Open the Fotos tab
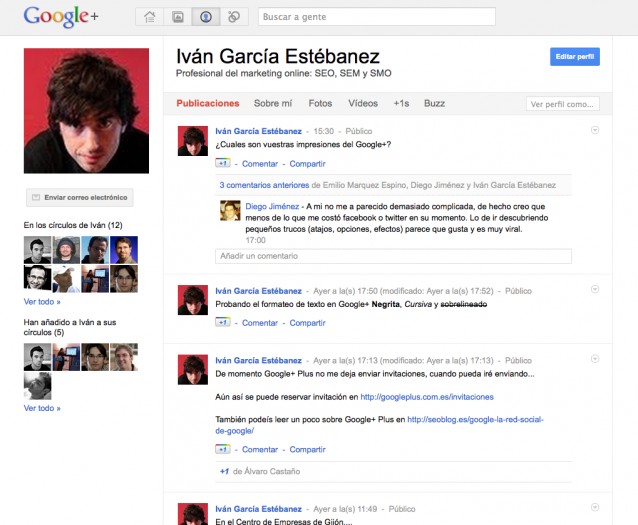Screen dimensions: 638x525 click(320, 103)
